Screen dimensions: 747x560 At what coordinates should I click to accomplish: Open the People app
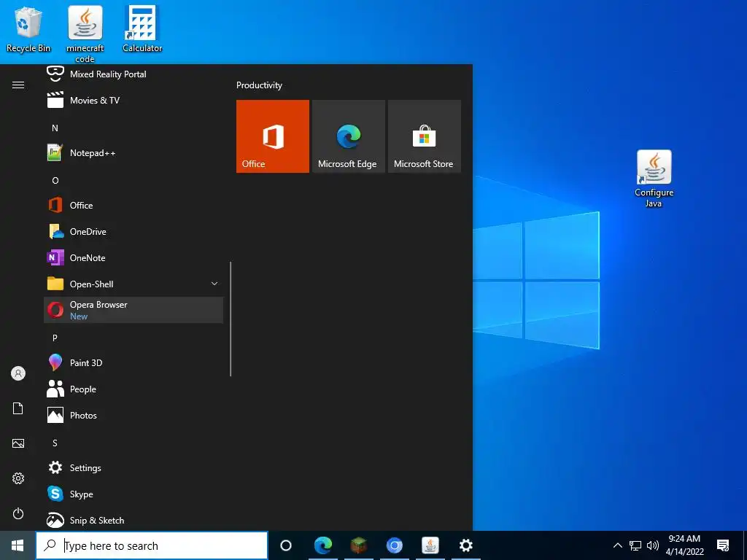[133, 389]
